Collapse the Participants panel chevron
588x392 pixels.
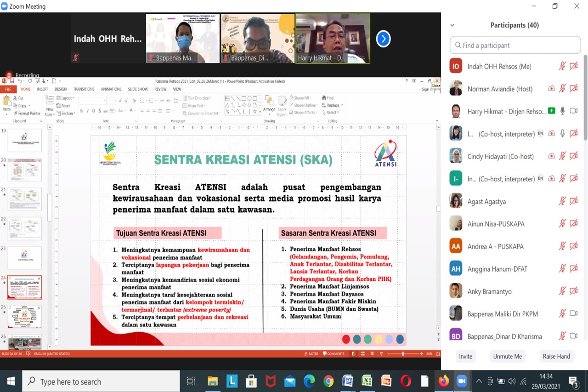pyautogui.click(x=452, y=25)
